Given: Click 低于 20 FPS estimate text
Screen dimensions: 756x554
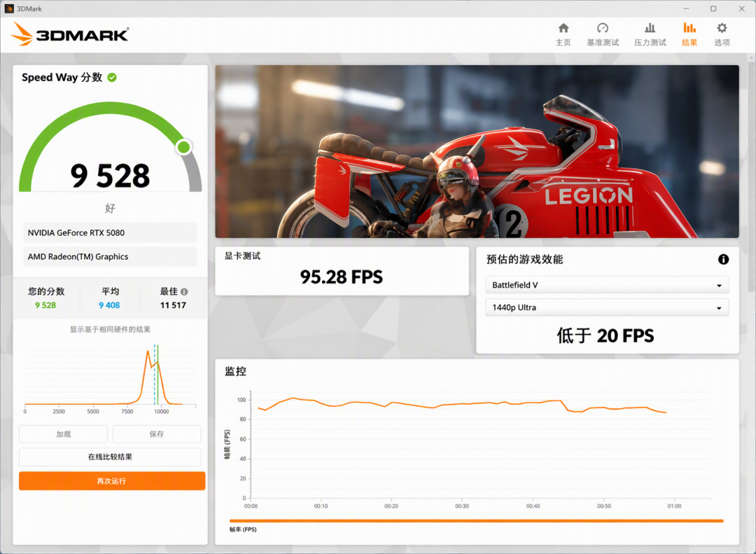Looking at the screenshot, I should tap(605, 336).
